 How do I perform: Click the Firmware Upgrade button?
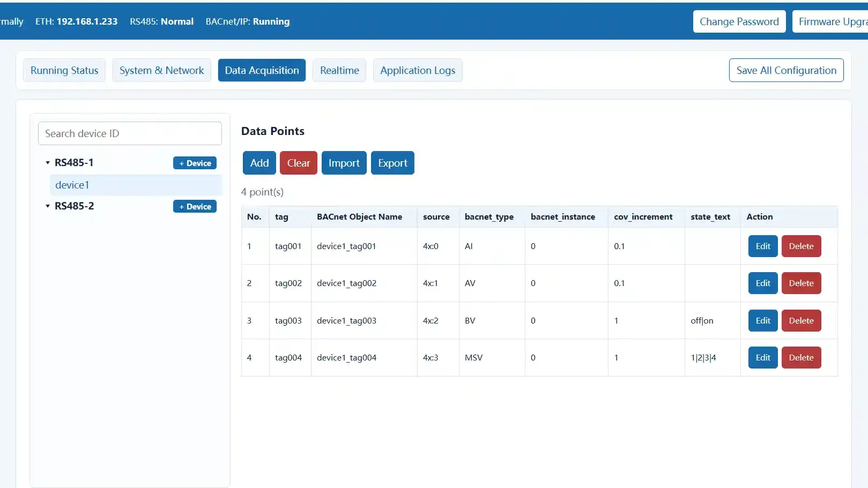(x=830, y=21)
